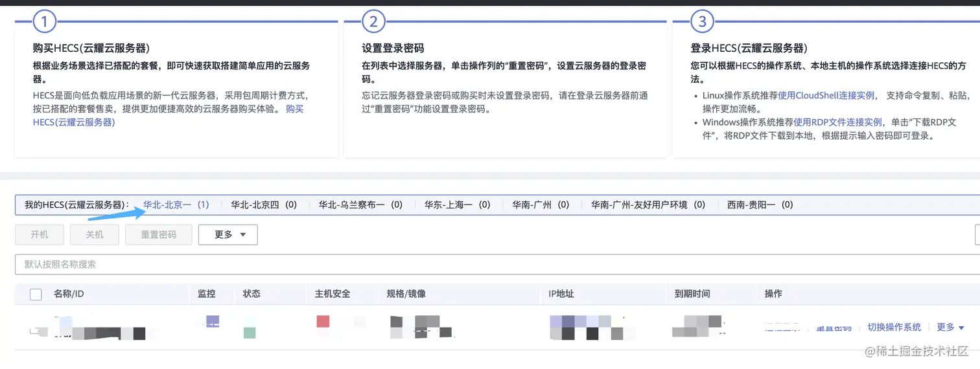
Task: Click the 关机 shutdown button
Action: (x=95, y=234)
